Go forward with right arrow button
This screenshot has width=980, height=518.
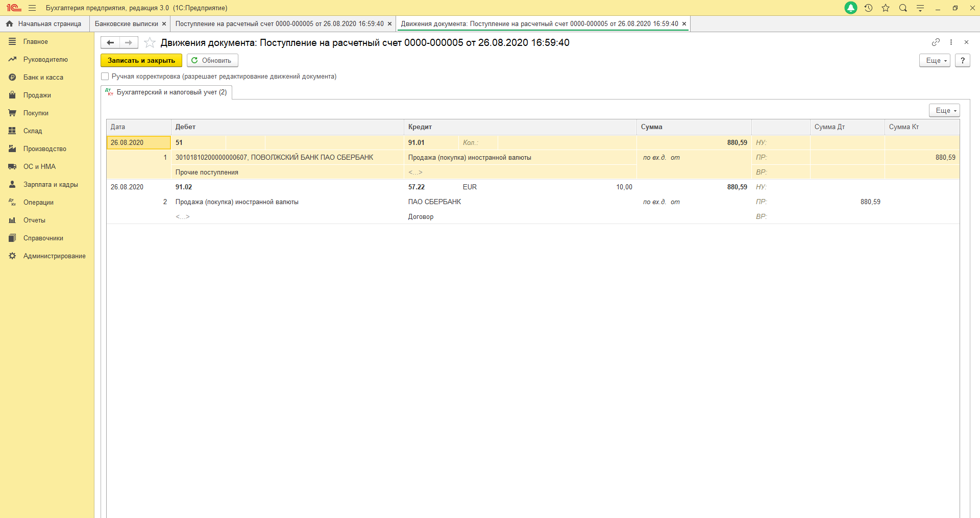click(x=129, y=43)
